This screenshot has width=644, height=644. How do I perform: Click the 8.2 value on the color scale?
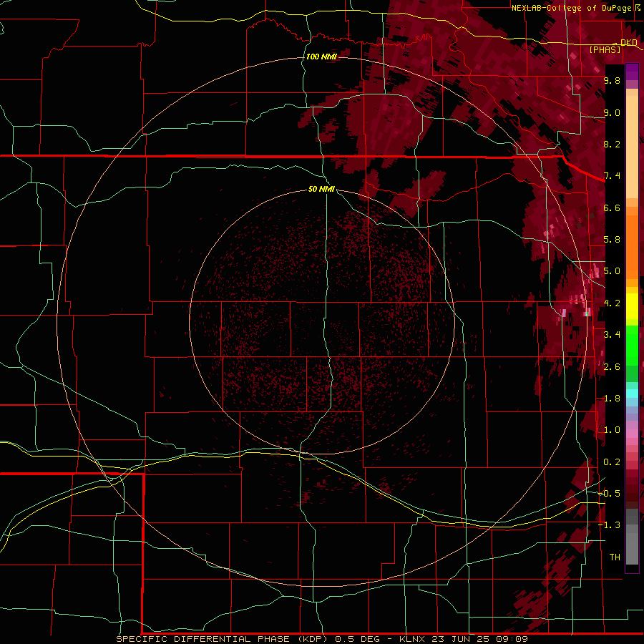pos(612,144)
